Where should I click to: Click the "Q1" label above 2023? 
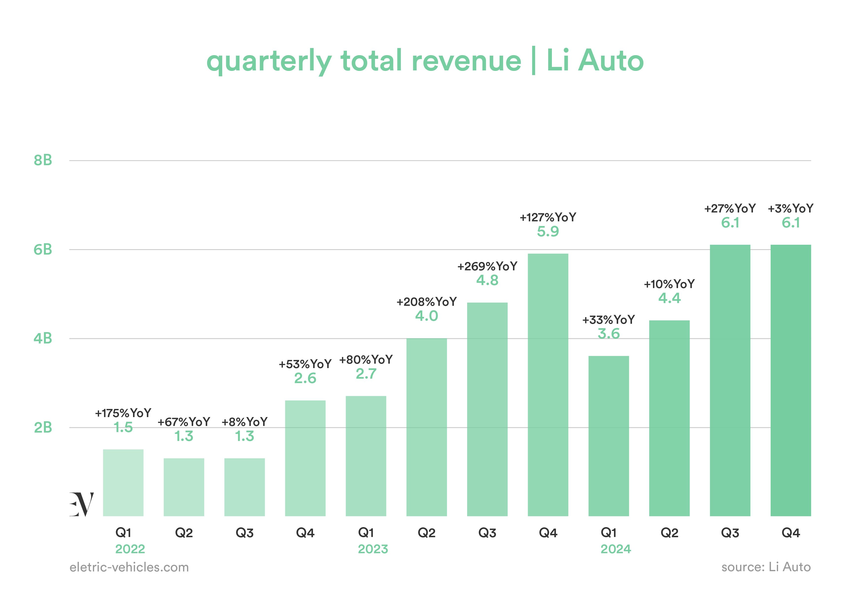[366, 533]
